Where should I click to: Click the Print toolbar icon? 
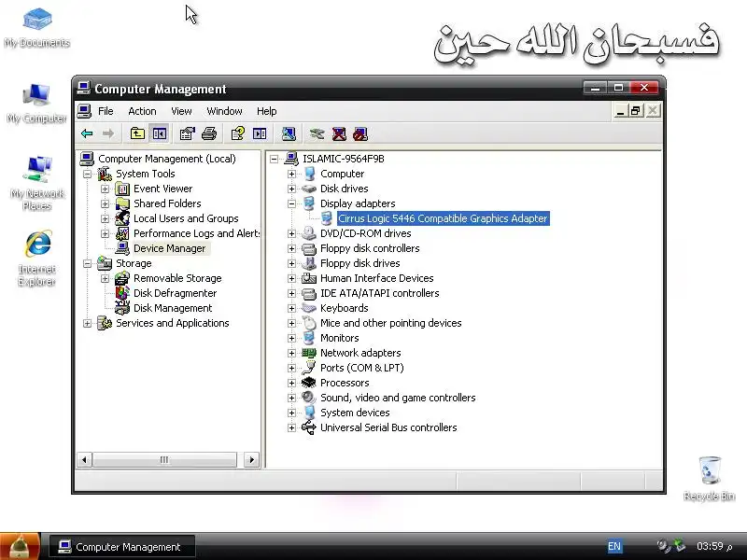[x=208, y=133]
